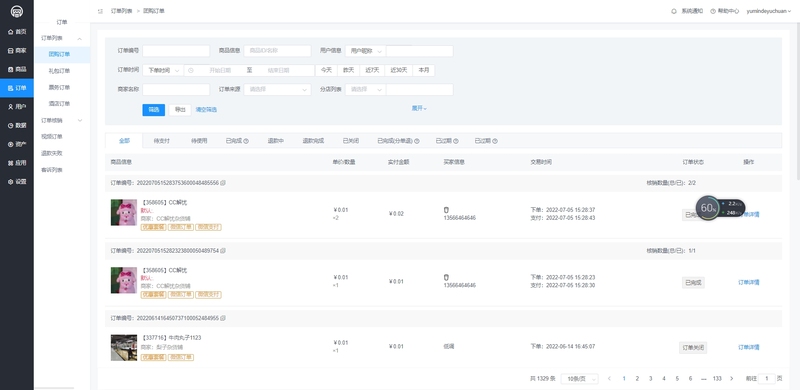Screen dimensions: 800x390
Task: Switch to the 已关闭 tab
Action: click(x=351, y=141)
